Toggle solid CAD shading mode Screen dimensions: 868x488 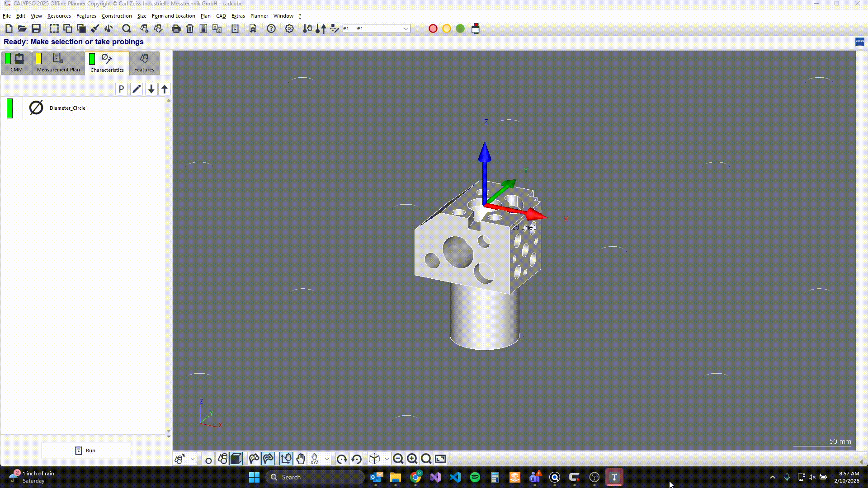[x=235, y=459]
